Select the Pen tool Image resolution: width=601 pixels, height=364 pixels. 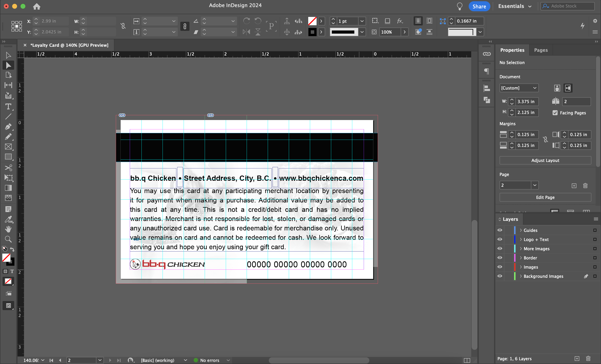(8, 127)
